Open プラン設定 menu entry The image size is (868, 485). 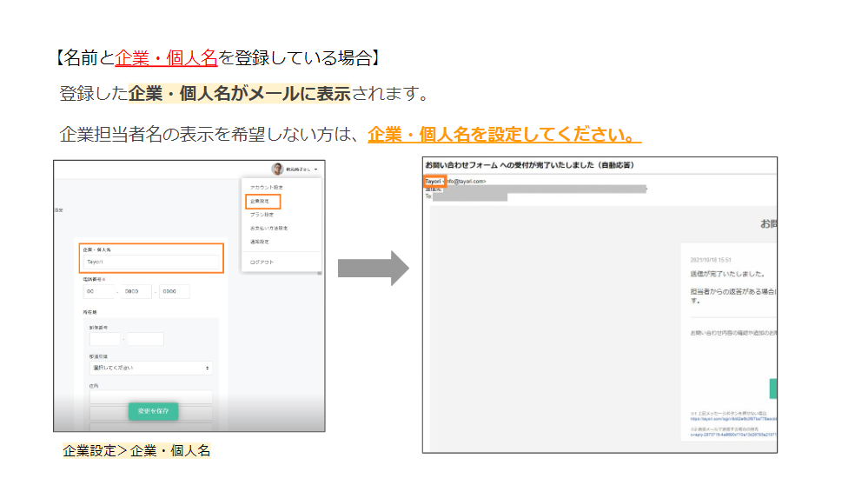coord(262,215)
